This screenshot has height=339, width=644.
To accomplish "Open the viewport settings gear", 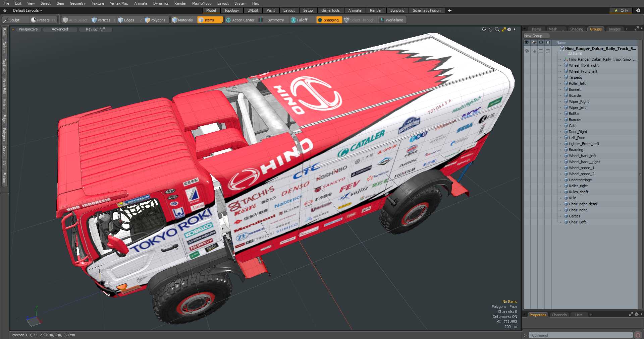I will click(x=509, y=29).
